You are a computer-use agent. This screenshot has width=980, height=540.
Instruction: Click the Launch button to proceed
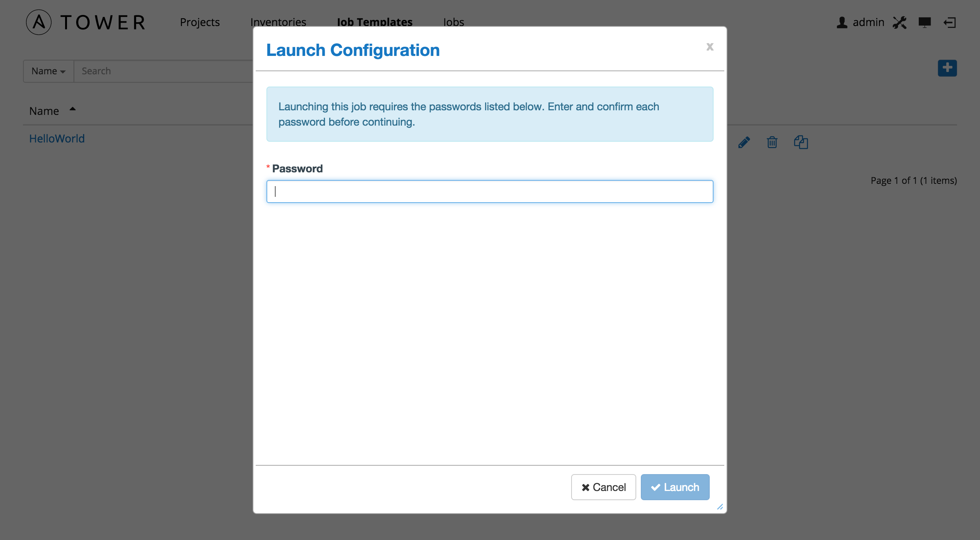pos(675,487)
